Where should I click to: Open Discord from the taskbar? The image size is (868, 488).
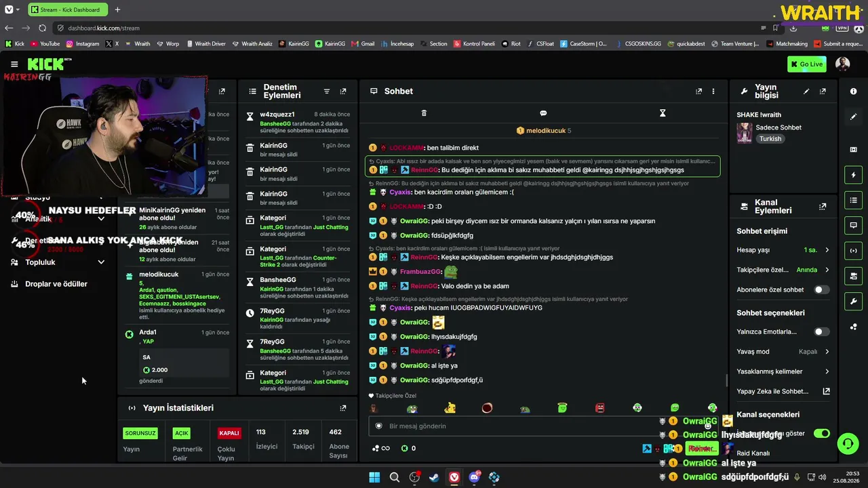(474, 477)
